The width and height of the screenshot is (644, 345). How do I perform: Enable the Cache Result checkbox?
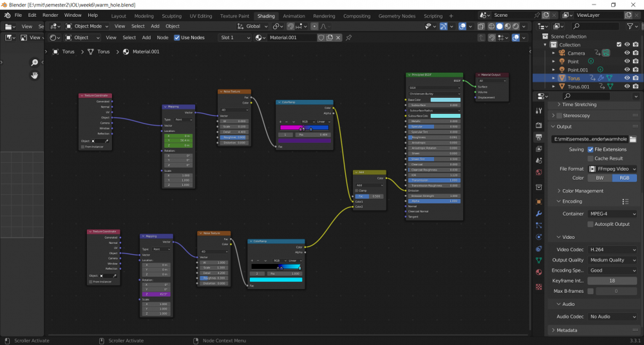pyautogui.click(x=591, y=158)
